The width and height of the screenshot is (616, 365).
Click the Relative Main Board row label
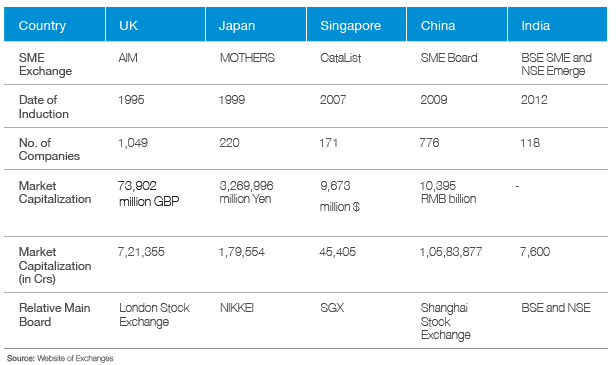(55, 315)
